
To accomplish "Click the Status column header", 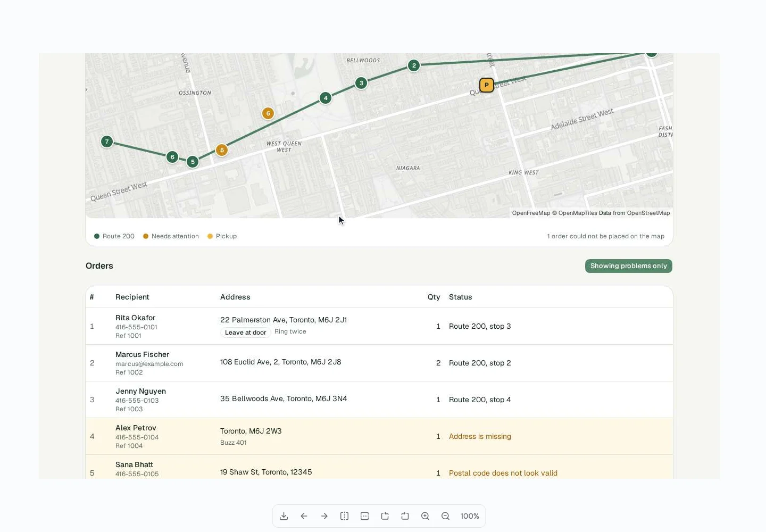I will click(461, 297).
